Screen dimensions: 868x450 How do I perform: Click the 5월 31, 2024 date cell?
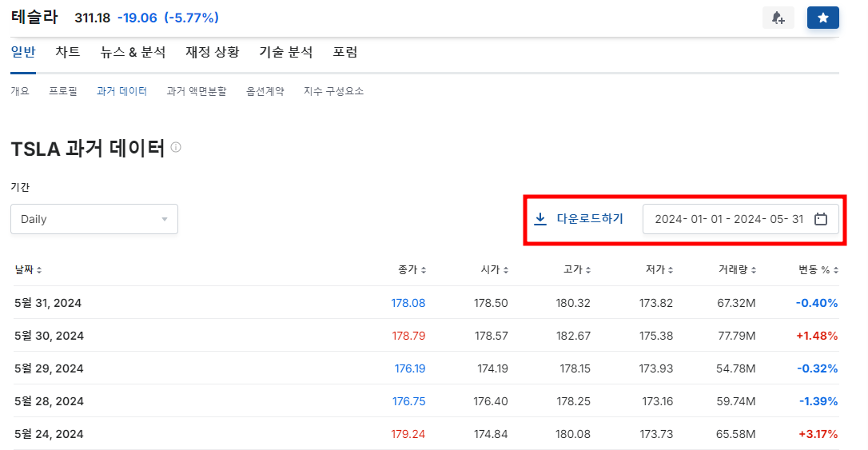click(x=48, y=303)
